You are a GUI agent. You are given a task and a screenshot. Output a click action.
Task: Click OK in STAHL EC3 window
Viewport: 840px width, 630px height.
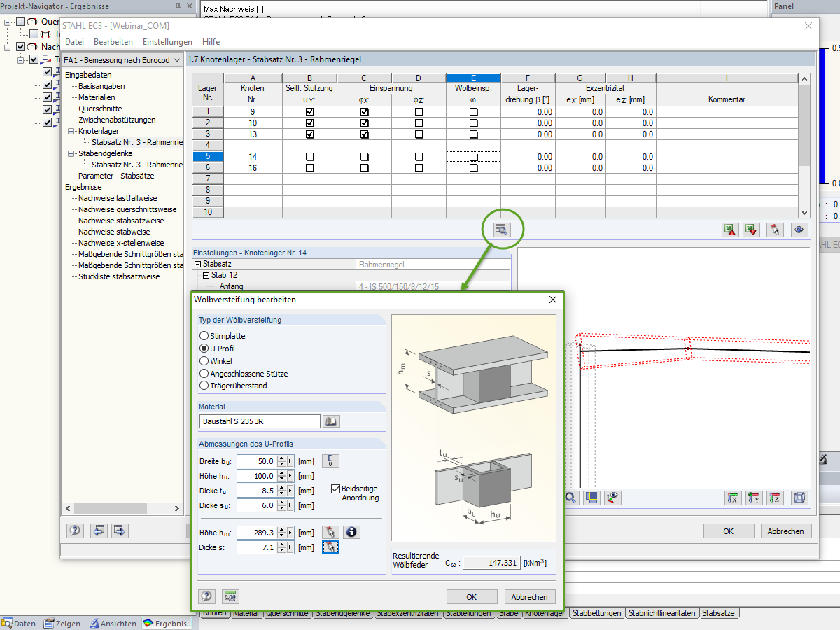click(x=729, y=531)
